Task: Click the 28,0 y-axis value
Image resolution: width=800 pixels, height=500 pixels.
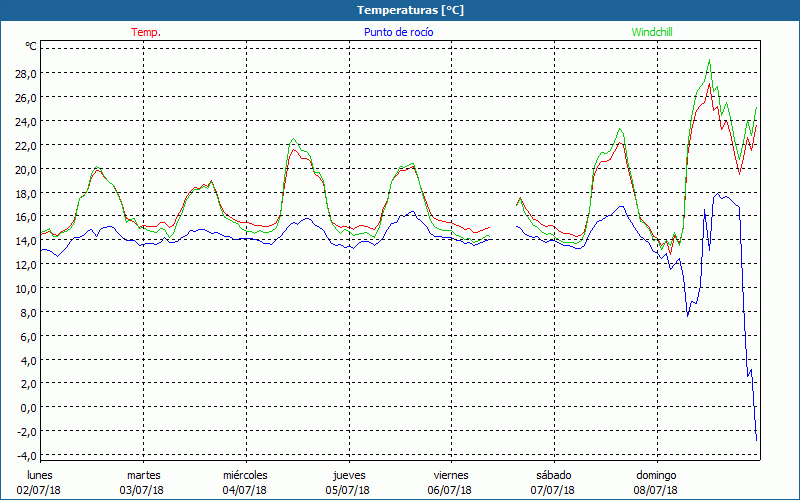Action: pyautogui.click(x=26, y=73)
